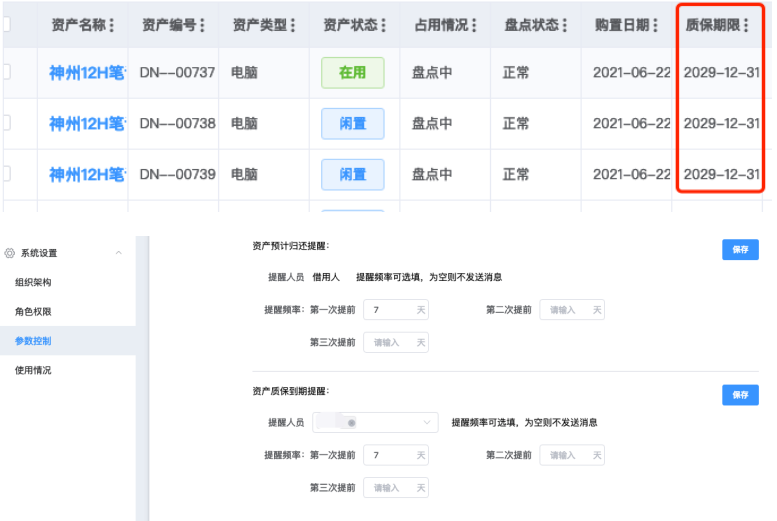777x521 pixels.
Task: Collapse the 系统设置 sidebar section
Action: click(x=119, y=253)
